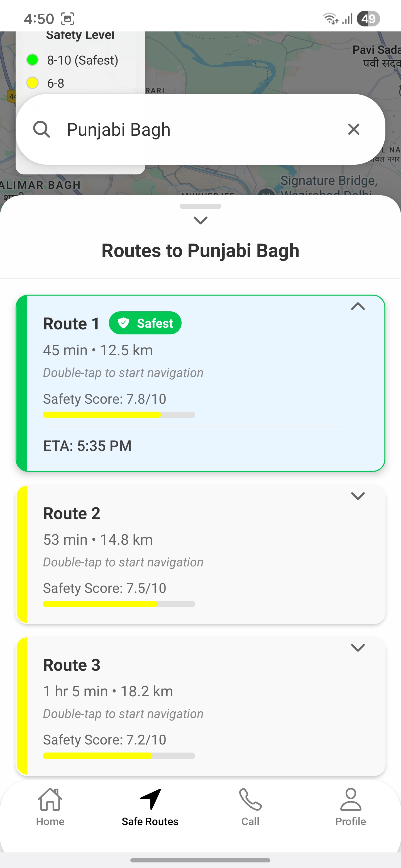Viewport: 401px width, 868px height.
Task: Collapse the routes sheet via down arrow
Action: click(200, 220)
